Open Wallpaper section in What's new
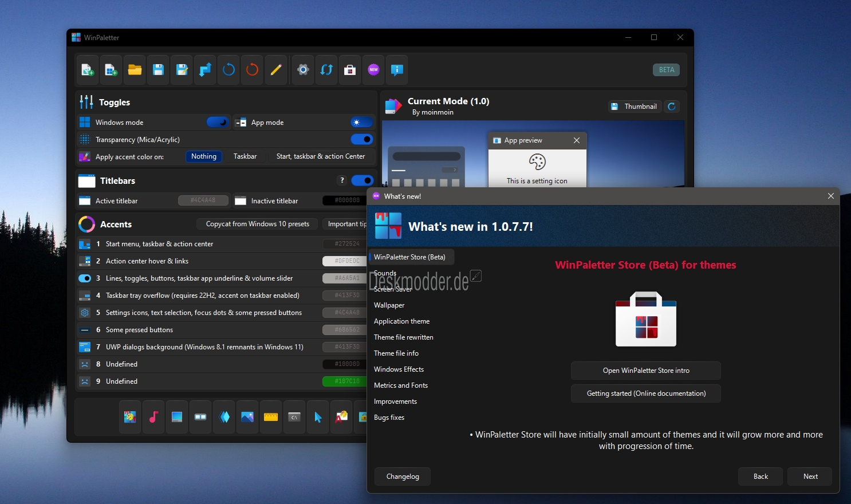This screenshot has width=851, height=504. (389, 305)
